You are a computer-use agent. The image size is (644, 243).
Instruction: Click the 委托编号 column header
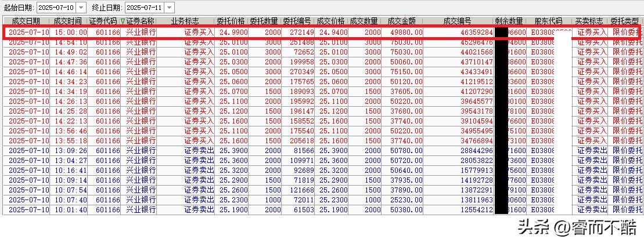pos(298,21)
